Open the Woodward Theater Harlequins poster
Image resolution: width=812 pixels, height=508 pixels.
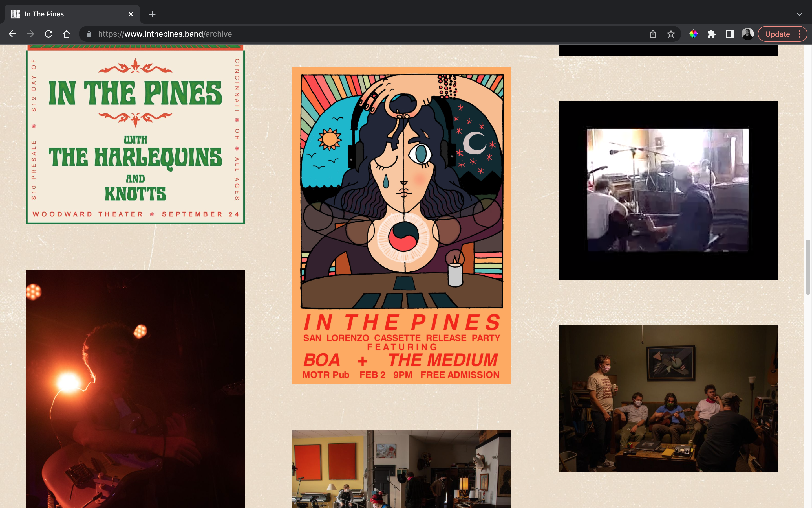pos(136,134)
